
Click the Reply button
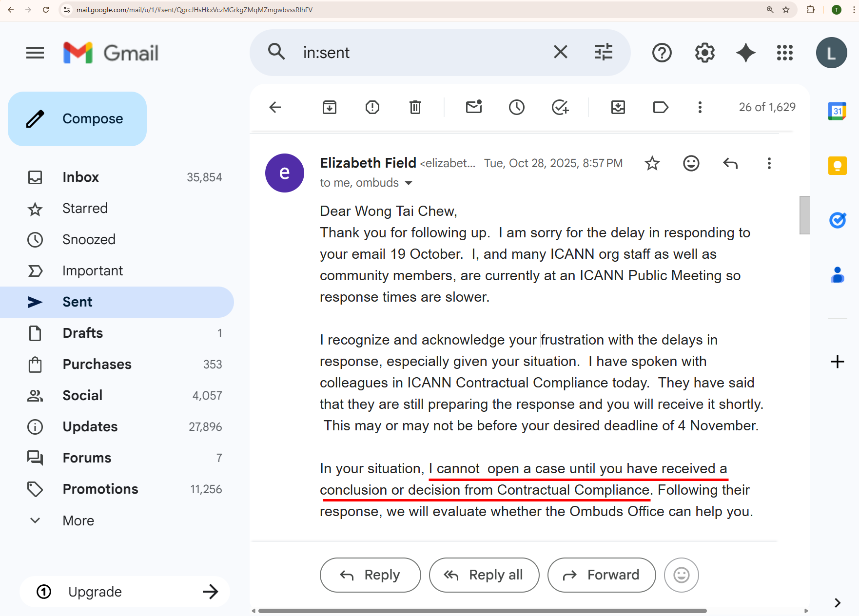tap(371, 575)
